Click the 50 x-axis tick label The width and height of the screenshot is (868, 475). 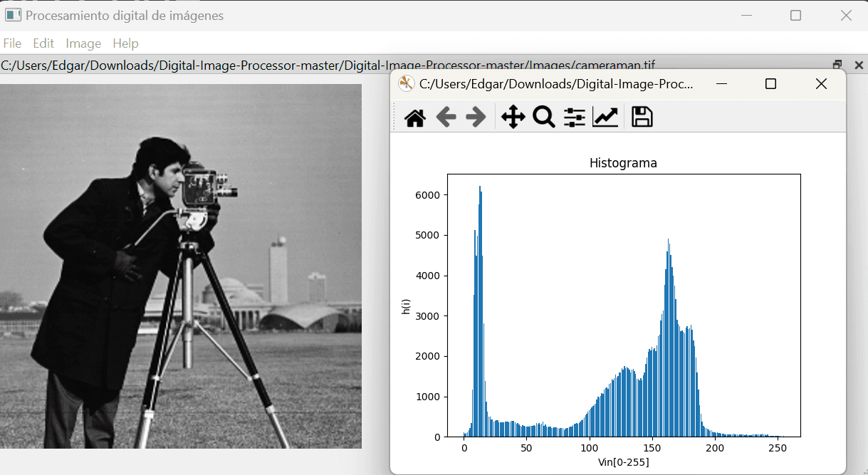pos(526,448)
